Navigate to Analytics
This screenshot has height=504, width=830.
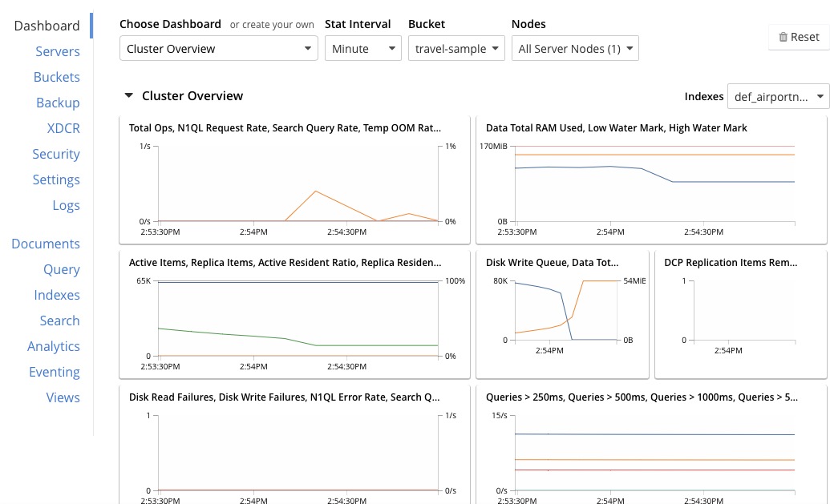pyautogui.click(x=54, y=346)
